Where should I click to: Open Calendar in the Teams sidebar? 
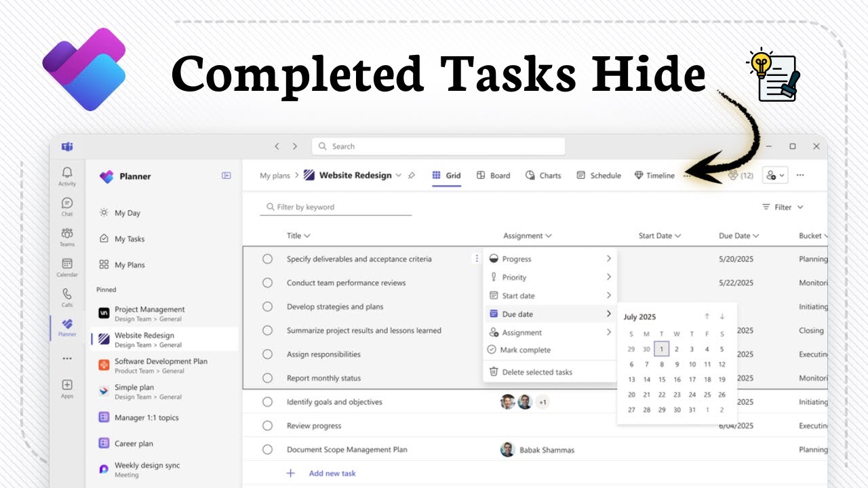tap(67, 268)
